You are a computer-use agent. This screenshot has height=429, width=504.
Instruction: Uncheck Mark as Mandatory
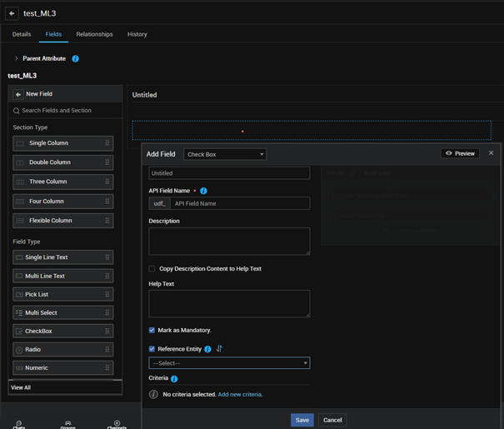(152, 330)
